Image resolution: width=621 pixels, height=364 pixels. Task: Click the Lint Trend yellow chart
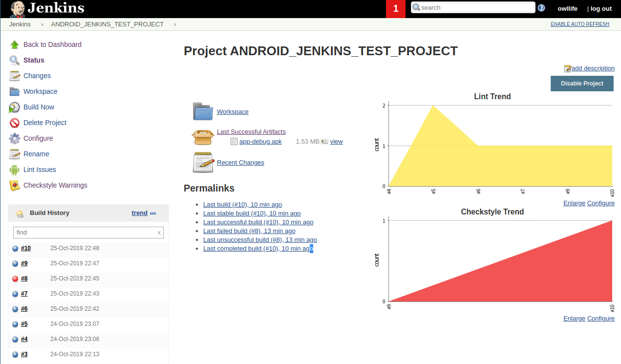500,146
